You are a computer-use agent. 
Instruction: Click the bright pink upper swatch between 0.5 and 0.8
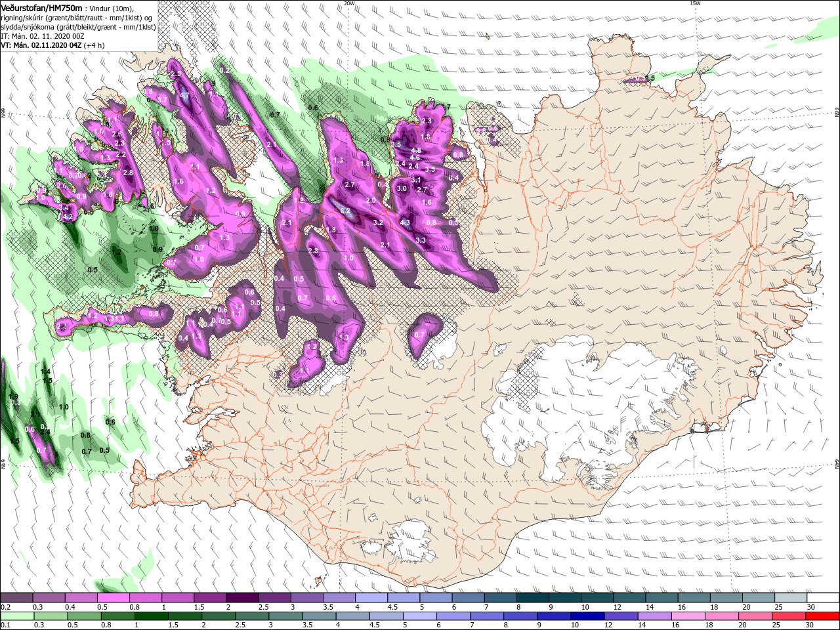pyautogui.click(x=113, y=598)
